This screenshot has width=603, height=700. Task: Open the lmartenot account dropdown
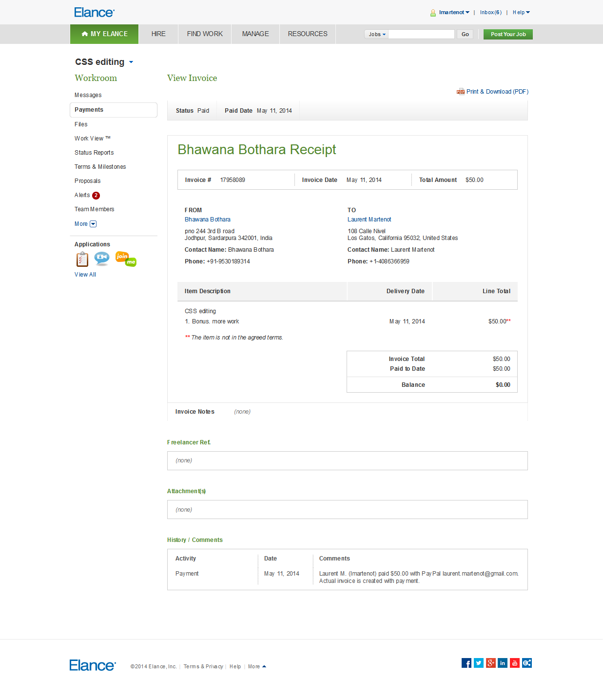pos(454,13)
